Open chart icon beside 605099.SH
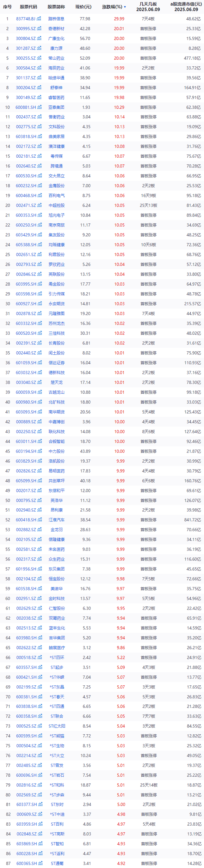The width and height of the screenshot is (204, 868). tap(40, 481)
